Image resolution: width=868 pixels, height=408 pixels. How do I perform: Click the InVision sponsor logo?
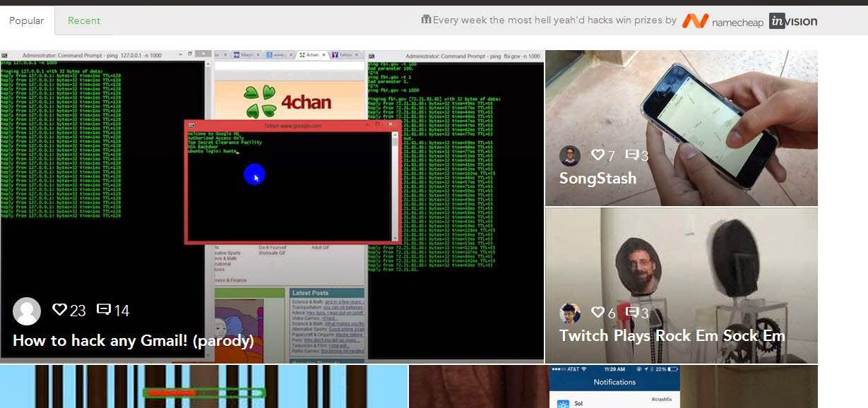793,21
